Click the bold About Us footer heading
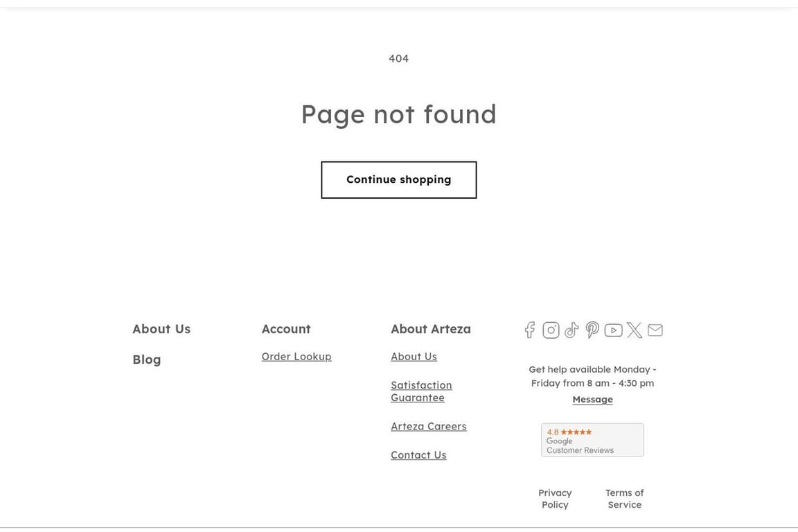The width and height of the screenshot is (798, 532). coord(161,329)
